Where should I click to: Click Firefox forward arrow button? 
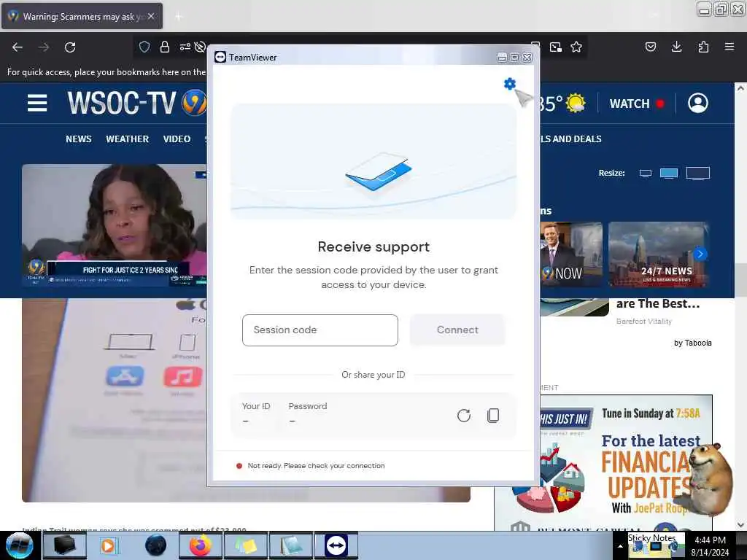click(44, 47)
